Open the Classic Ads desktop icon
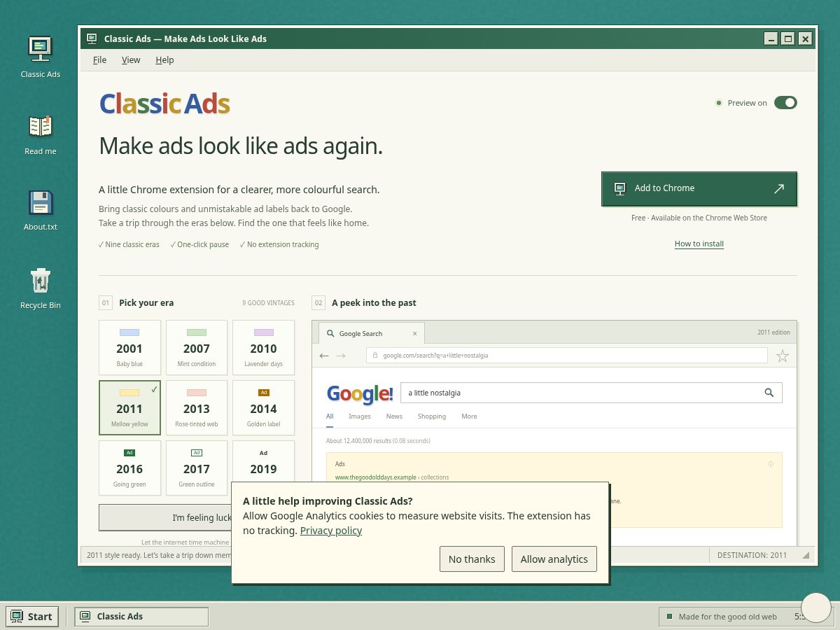 40,56
